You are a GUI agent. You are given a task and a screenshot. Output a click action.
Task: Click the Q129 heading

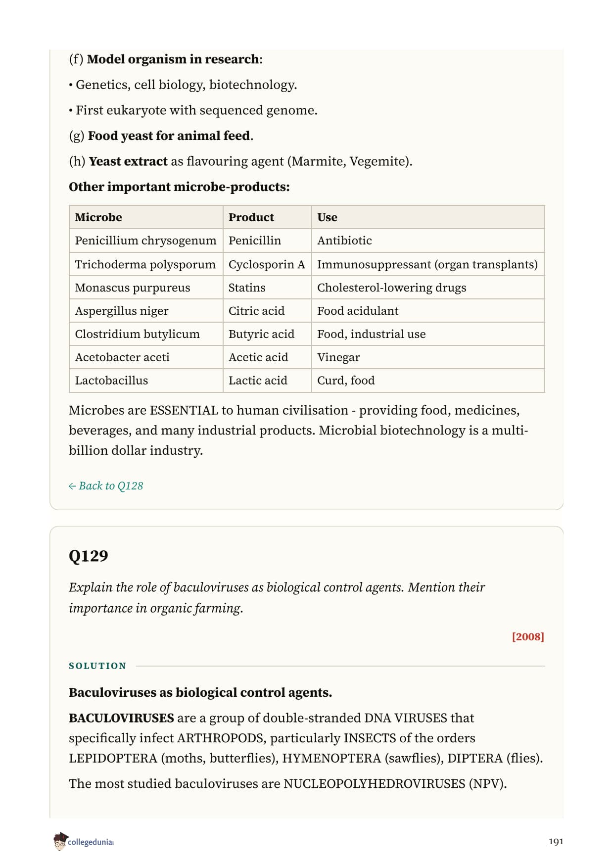(88, 556)
